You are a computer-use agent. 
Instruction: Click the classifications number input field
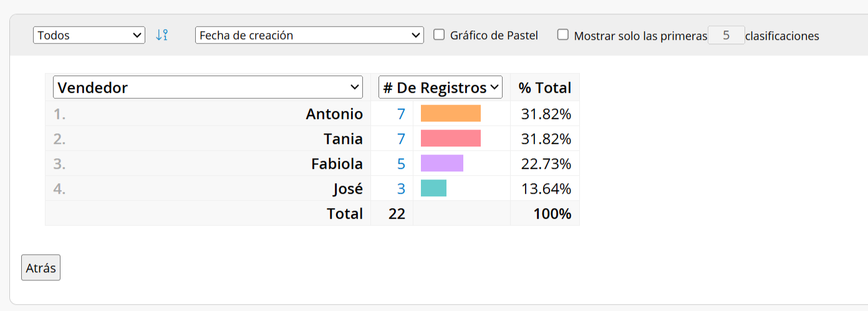[x=726, y=35]
